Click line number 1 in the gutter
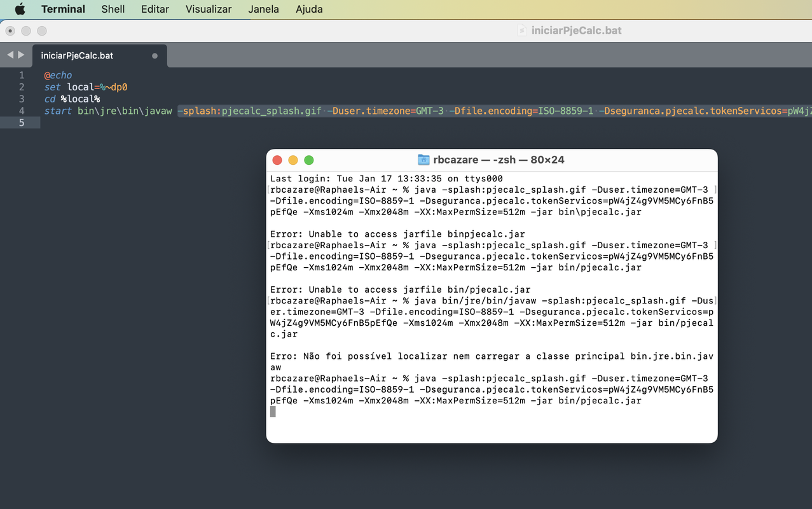 pyautogui.click(x=22, y=75)
